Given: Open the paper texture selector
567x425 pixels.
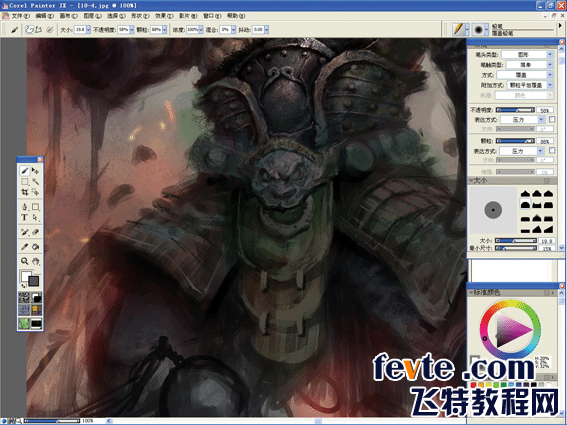Looking at the screenshot, I should pos(24,298).
